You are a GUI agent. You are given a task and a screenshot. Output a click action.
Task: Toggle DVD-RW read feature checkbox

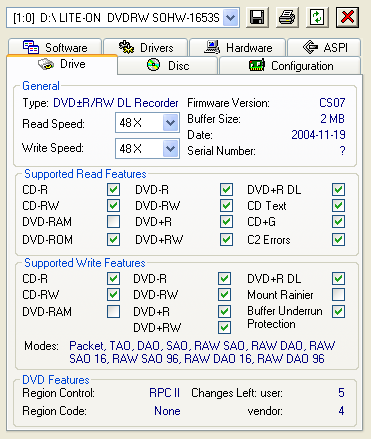coord(226,205)
